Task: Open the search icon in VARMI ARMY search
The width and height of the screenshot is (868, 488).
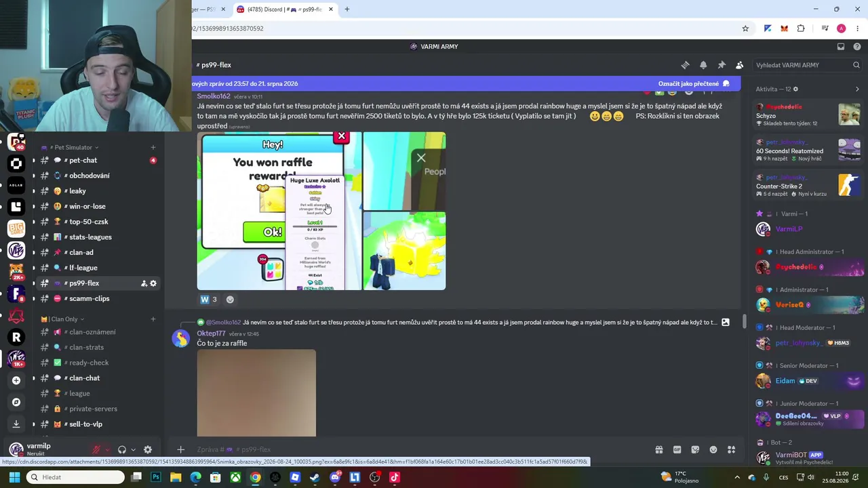Action: (x=856, y=65)
